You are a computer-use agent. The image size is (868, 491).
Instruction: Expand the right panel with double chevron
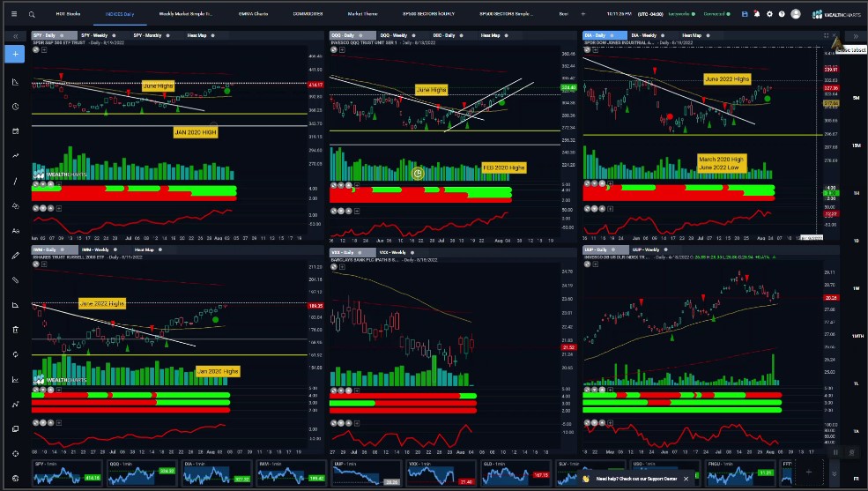856,36
